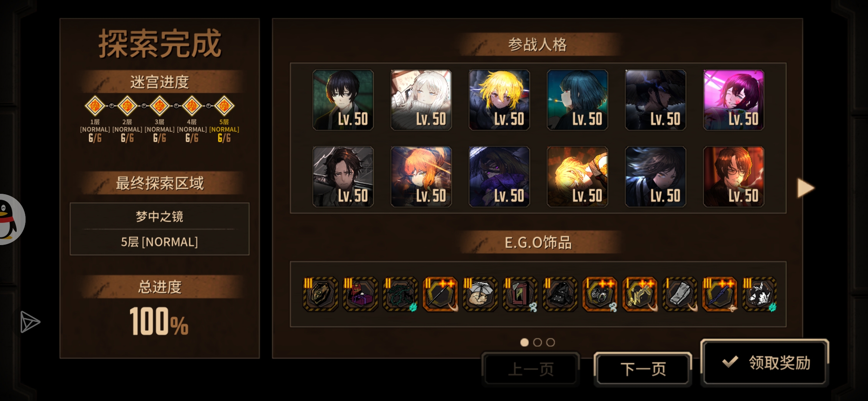
Task: Select the white rabbit-like E.G.O gift at the row end
Action: click(x=759, y=294)
